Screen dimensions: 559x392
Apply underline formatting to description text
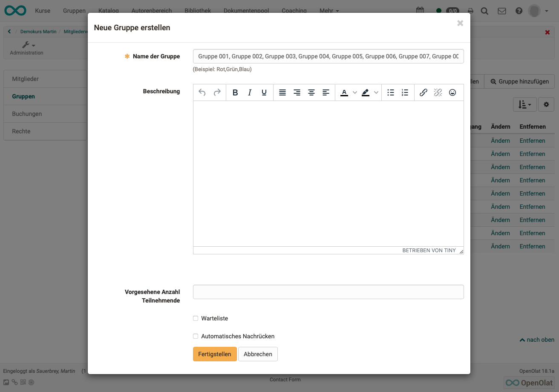[x=264, y=92]
